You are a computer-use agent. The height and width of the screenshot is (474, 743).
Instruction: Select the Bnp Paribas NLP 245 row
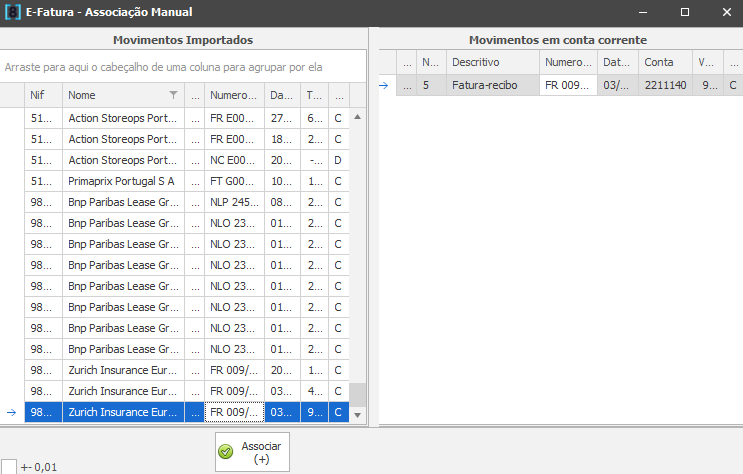(x=122, y=202)
